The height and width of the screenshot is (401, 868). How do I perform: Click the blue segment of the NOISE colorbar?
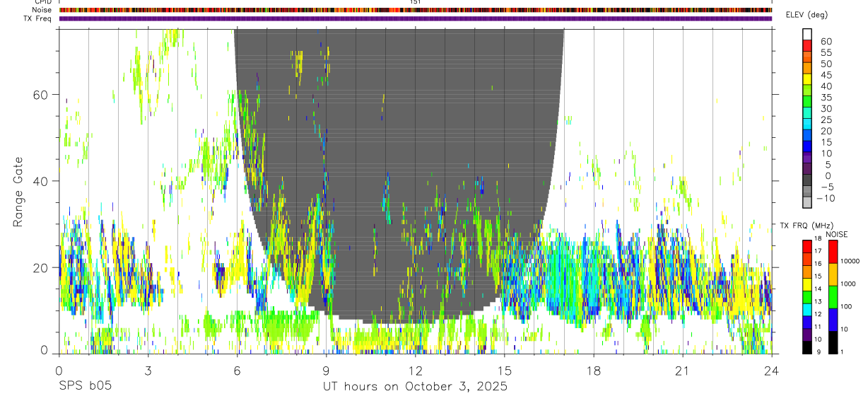click(833, 320)
